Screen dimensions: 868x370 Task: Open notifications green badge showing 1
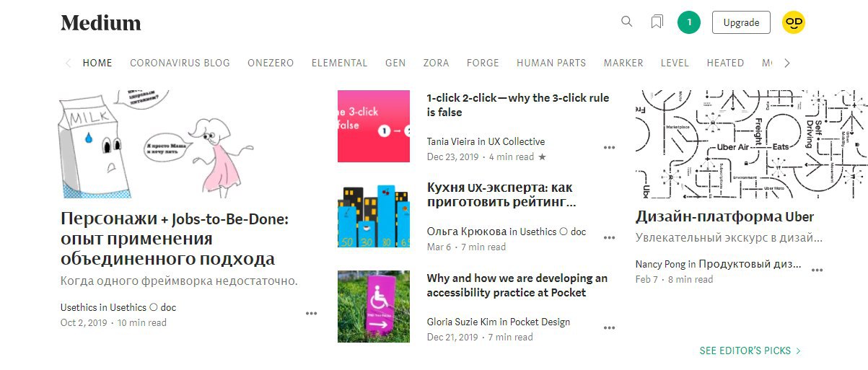click(x=689, y=22)
